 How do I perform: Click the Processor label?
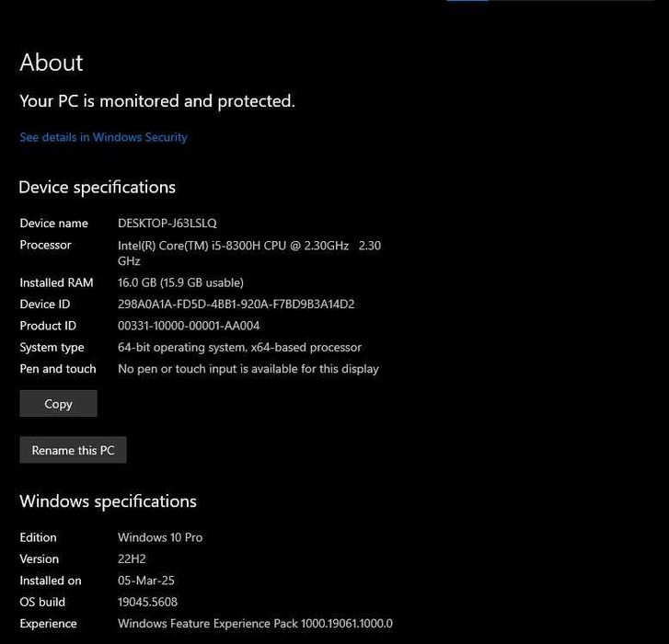(45, 245)
